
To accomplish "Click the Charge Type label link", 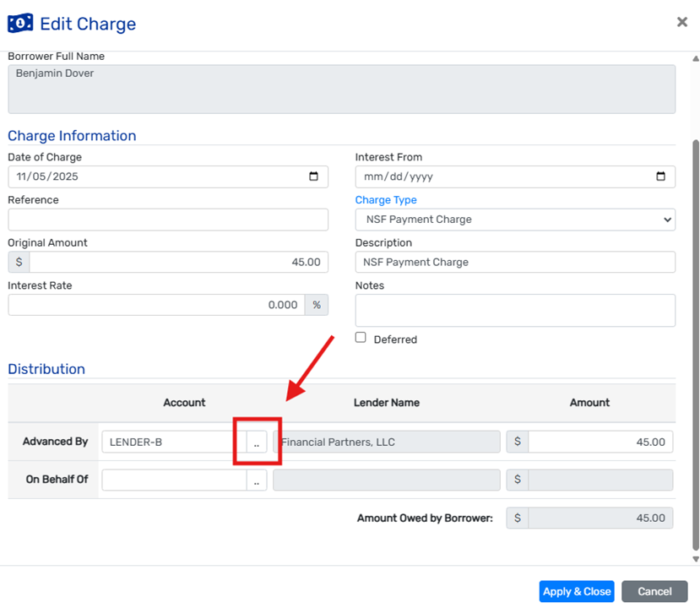I will [386, 200].
